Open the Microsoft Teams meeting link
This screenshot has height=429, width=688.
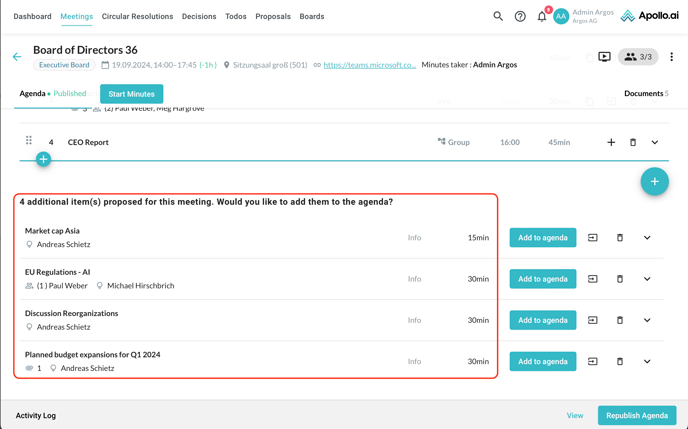coord(369,65)
